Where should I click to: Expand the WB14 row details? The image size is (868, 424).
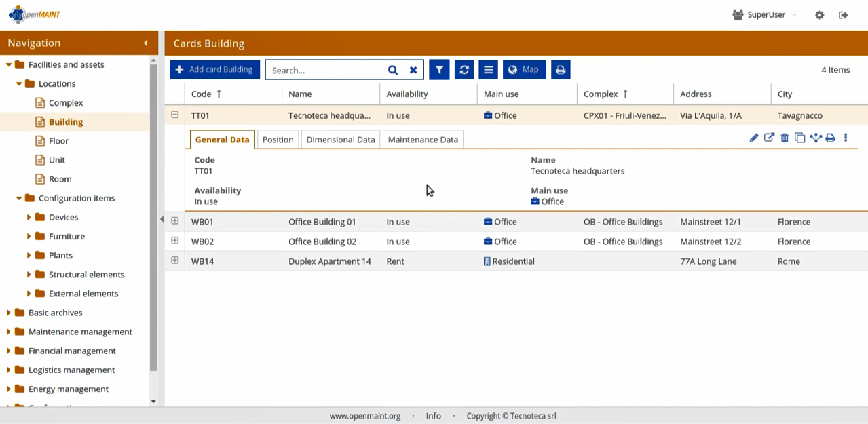(x=175, y=261)
